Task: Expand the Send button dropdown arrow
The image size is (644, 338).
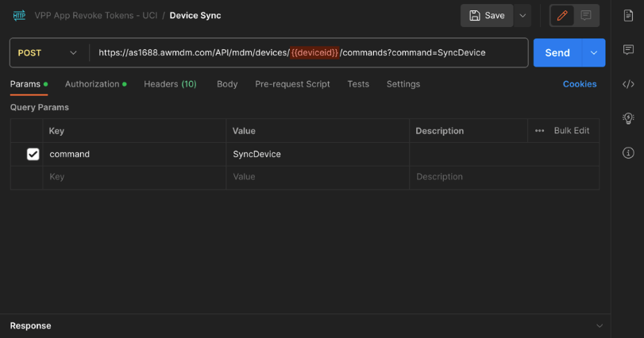Action: click(593, 52)
